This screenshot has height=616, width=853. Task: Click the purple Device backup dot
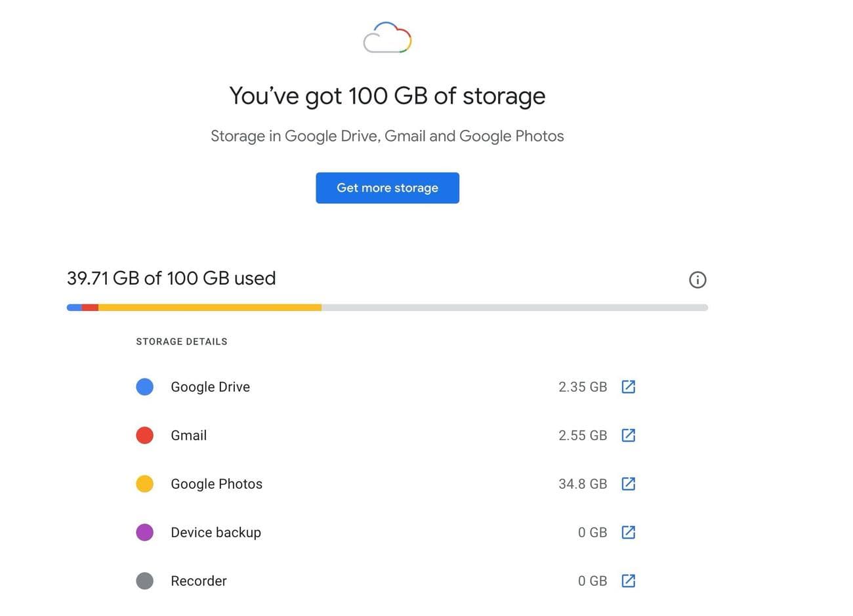tap(144, 532)
